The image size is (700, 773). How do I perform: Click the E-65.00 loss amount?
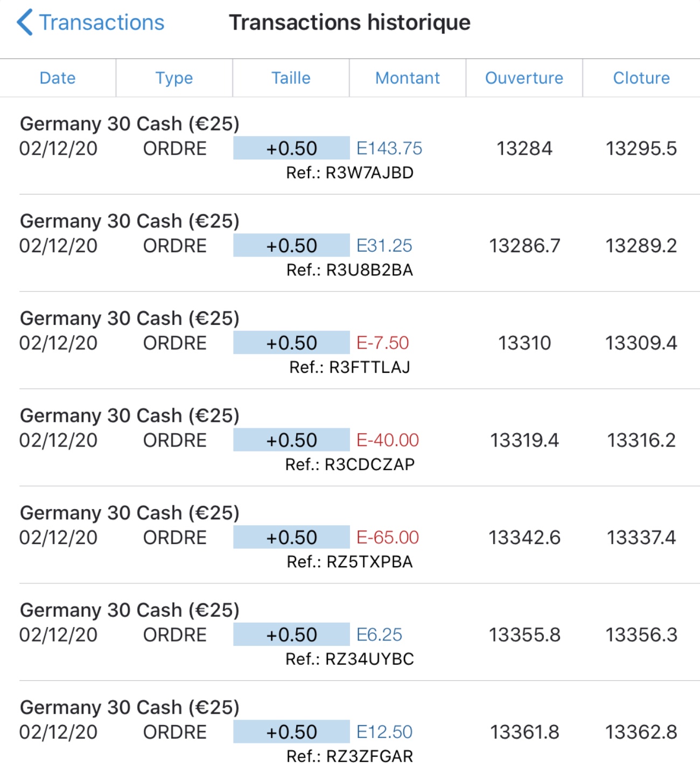point(388,538)
